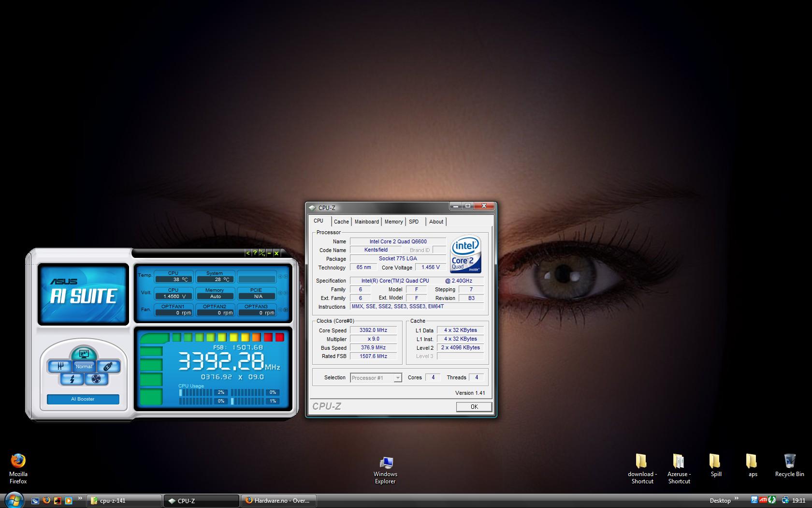Click the Core Voltage value 1.456 V
Viewport: 812px width, 508px height.
tap(430, 267)
